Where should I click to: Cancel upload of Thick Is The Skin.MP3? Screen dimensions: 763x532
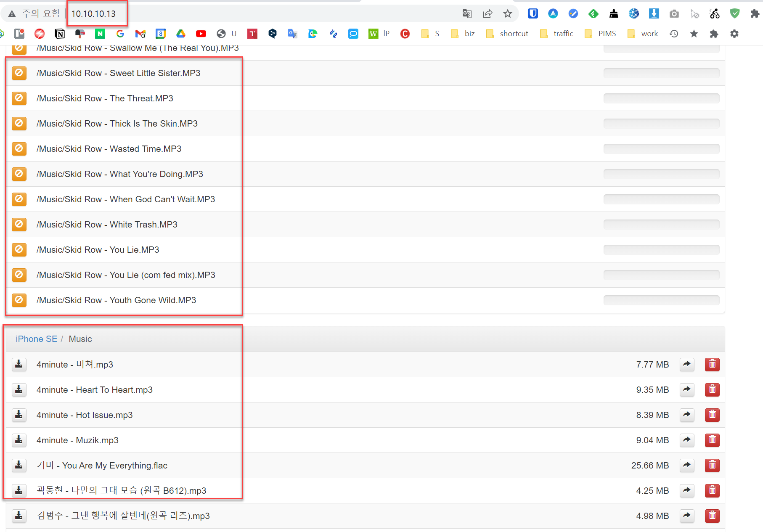tap(19, 123)
